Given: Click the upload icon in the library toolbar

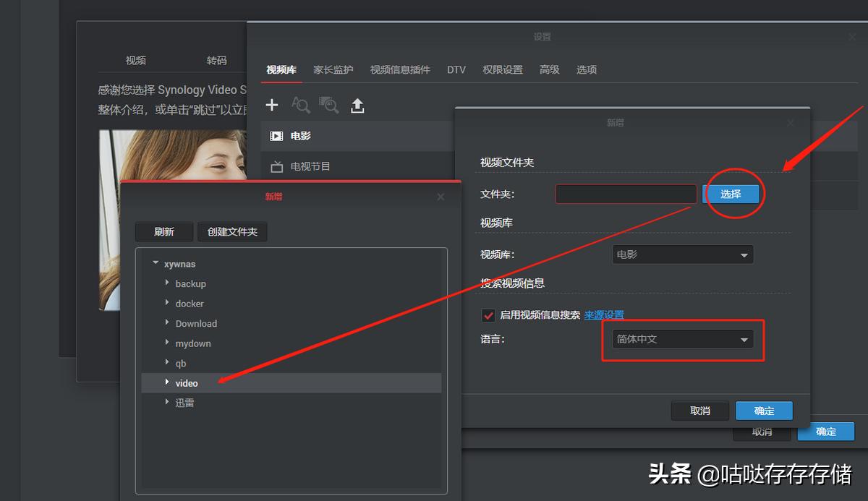Looking at the screenshot, I should [357, 105].
